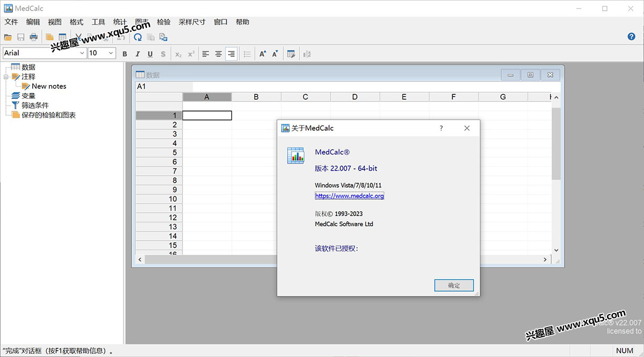Open the https://www.medcalc.org link
This screenshot has height=357, width=644.
pos(349,196)
